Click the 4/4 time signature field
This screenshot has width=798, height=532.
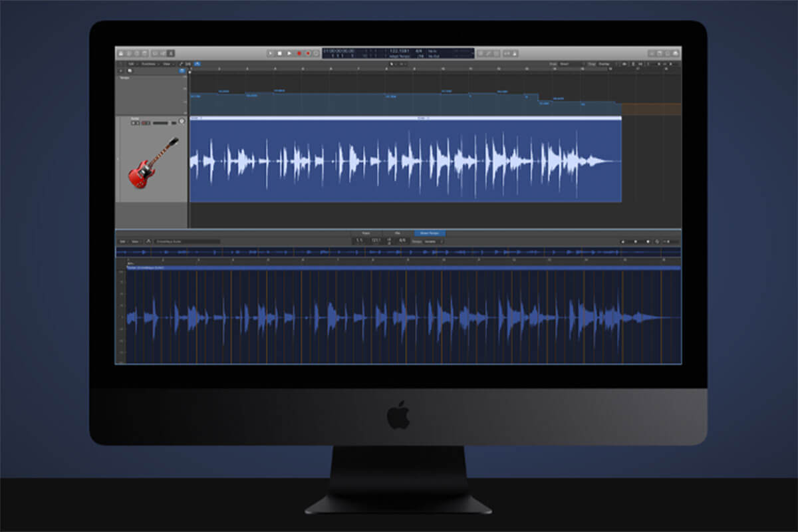coord(402,240)
